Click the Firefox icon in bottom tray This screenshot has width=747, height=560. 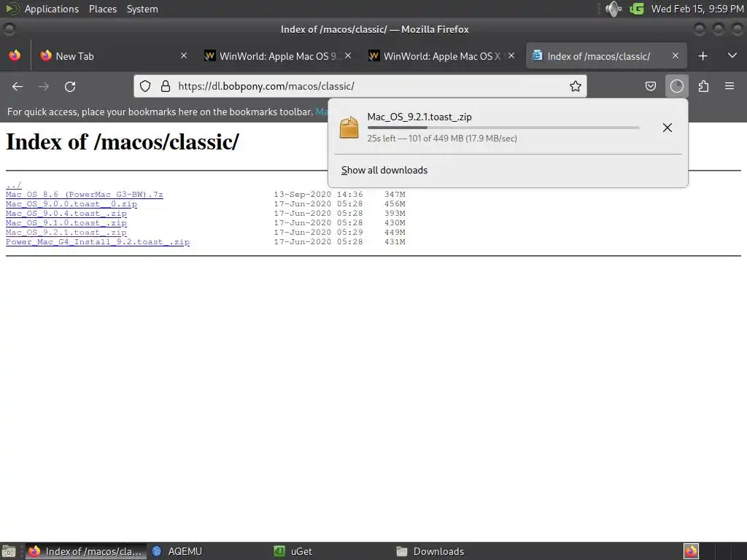tap(691, 551)
